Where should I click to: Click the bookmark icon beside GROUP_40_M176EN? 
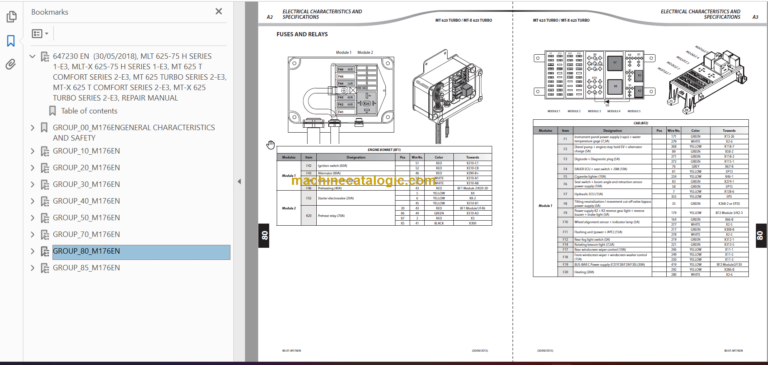click(45, 201)
